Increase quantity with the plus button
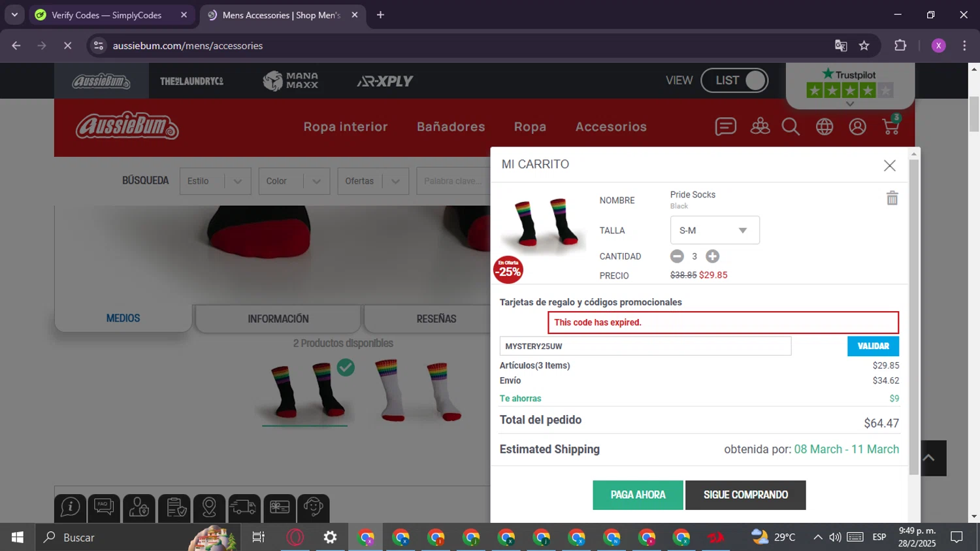This screenshot has height=551, width=980. 712,256
